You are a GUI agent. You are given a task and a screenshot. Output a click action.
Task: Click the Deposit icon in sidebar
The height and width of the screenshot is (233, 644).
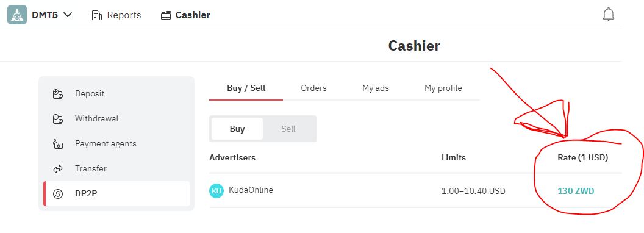[x=58, y=94]
